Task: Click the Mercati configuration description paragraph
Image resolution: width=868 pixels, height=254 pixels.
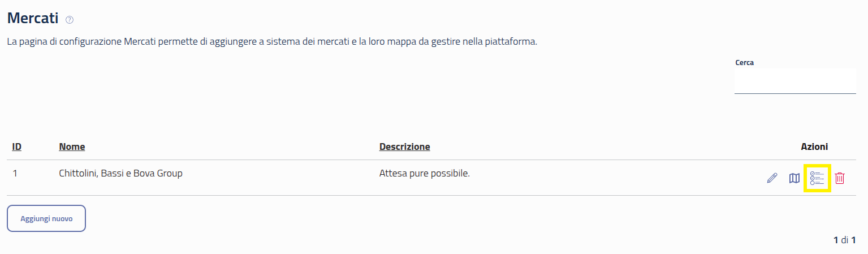Action: click(271, 42)
